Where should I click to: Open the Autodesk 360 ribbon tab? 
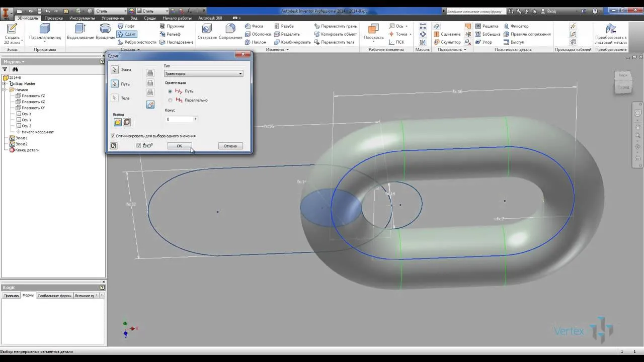[210, 18]
